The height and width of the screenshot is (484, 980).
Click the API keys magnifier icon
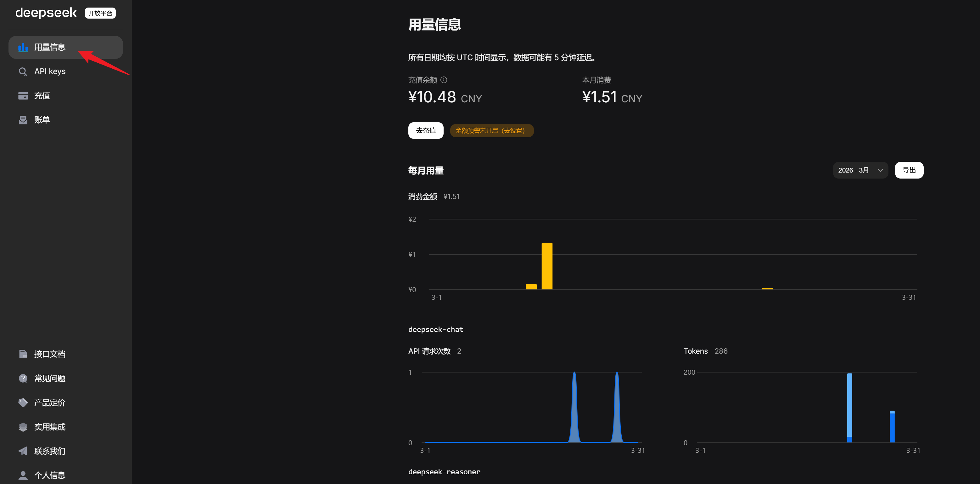click(x=23, y=71)
